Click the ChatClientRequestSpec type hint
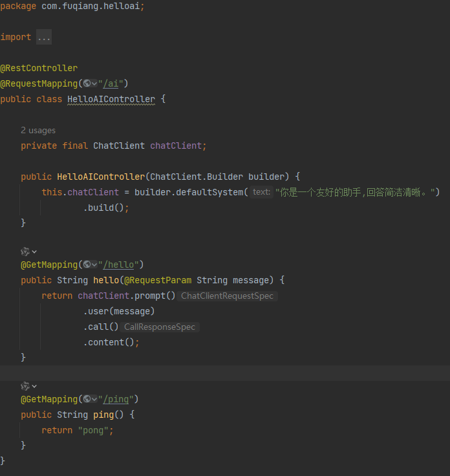The image size is (450, 476). [x=227, y=296]
